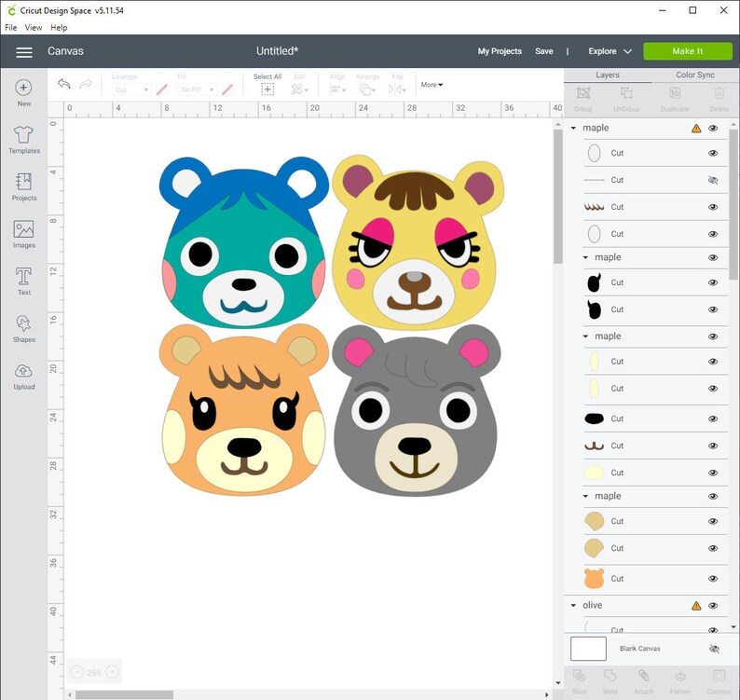Image resolution: width=740 pixels, height=700 pixels.
Task: Show the hidden line Cut layer
Action: [x=713, y=180]
